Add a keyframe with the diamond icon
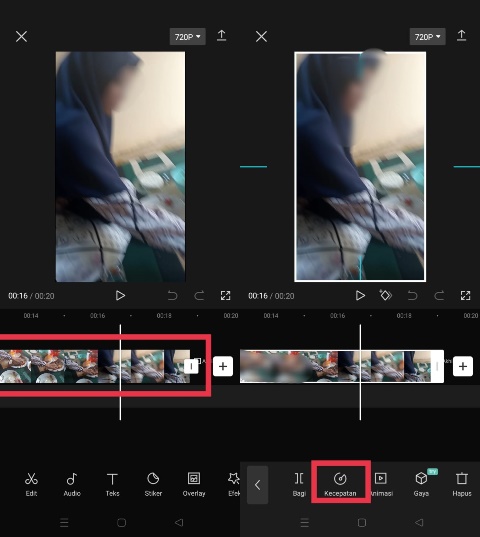The width and height of the screenshot is (480, 537). click(386, 295)
